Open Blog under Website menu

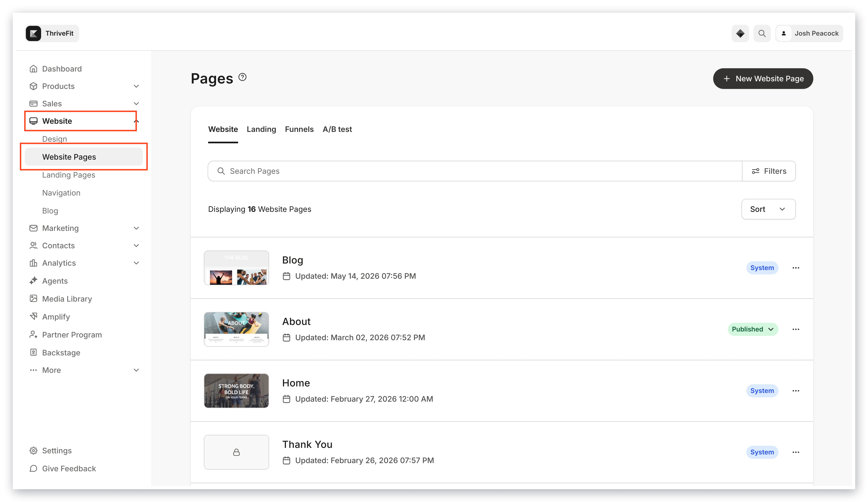click(50, 211)
